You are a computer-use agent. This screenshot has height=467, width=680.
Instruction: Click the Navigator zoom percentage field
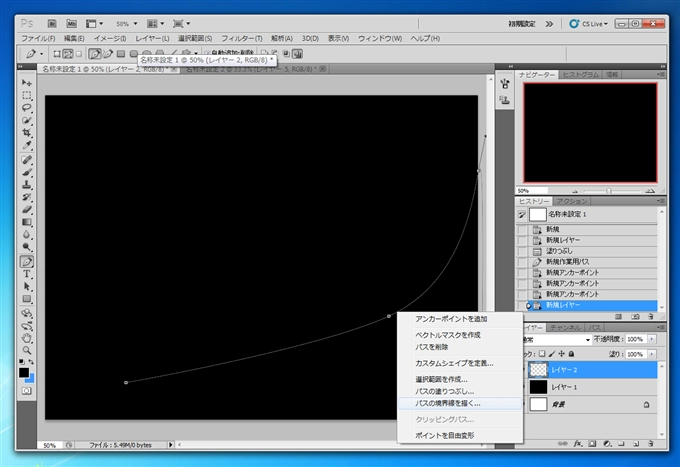point(532,191)
